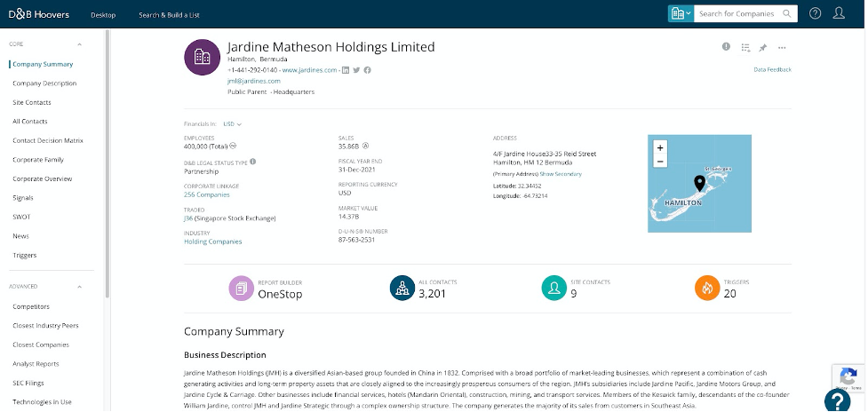Screen dimensions: 868x412
Task: Open SEC Filings in sidebar
Action: tap(28, 383)
